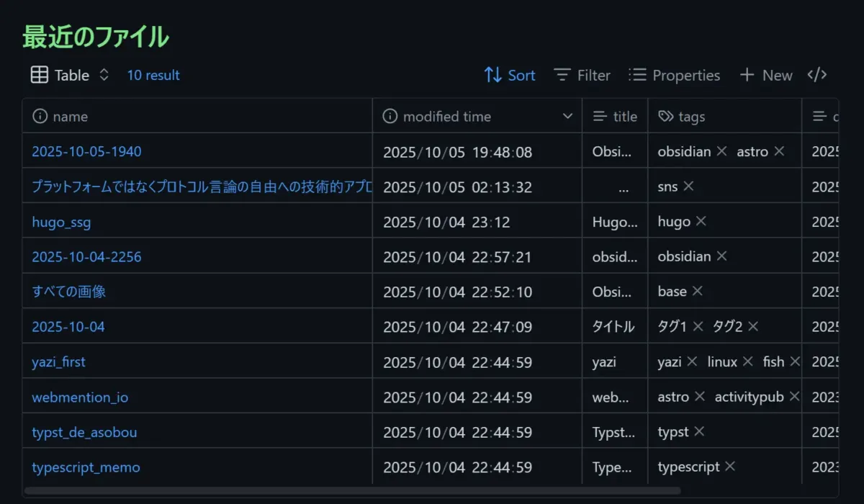Open file 2025-10-05-1940
This screenshot has height=504, width=864.
86,151
